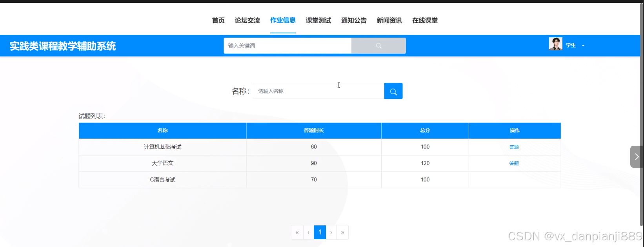Click the blue magnifier button beside name field
644x247 pixels.
point(393,91)
